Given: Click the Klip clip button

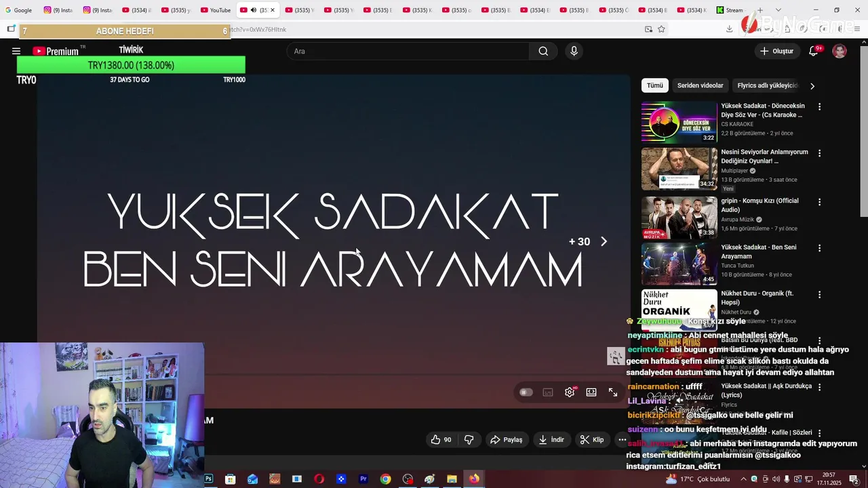Looking at the screenshot, I should click(x=592, y=440).
